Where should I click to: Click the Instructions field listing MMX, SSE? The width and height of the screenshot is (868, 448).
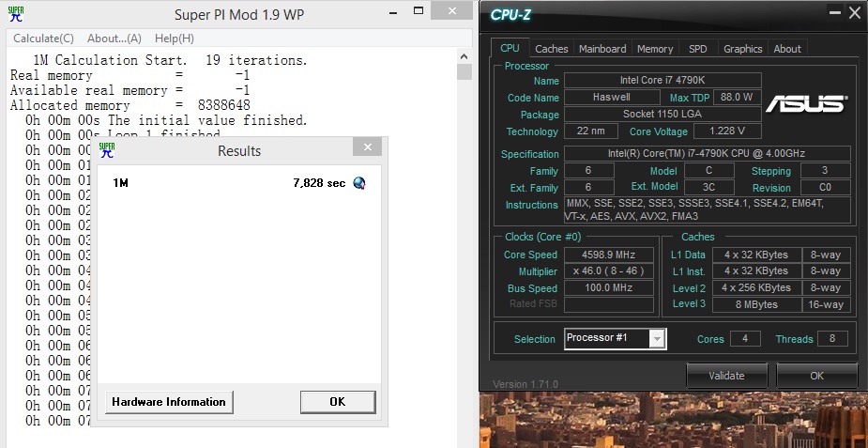(707, 209)
